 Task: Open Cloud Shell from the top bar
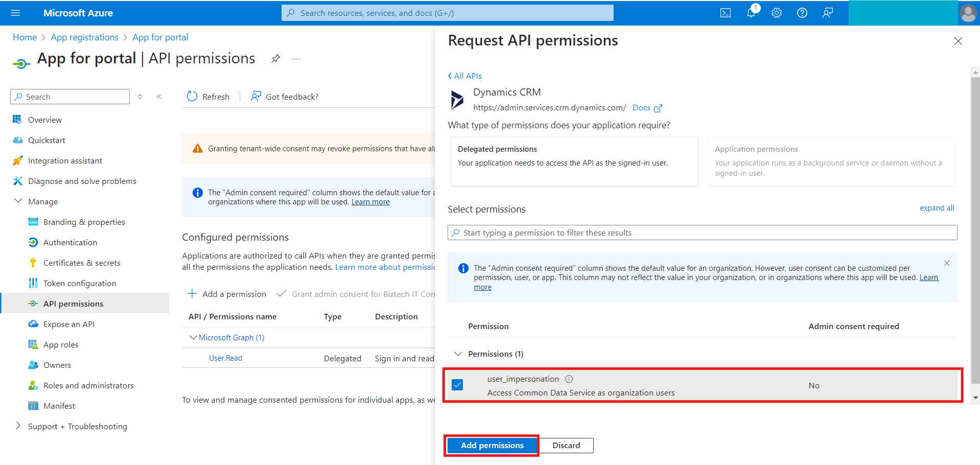point(725,13)
